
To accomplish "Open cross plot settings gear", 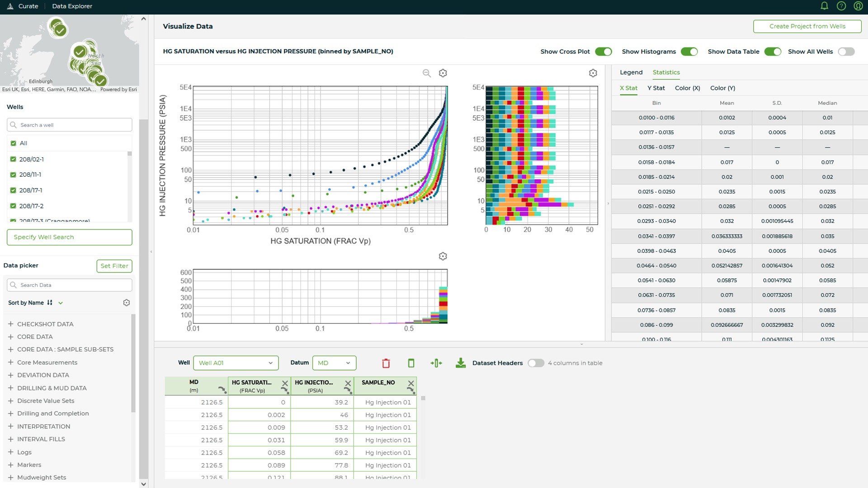I will pos(443,73).
